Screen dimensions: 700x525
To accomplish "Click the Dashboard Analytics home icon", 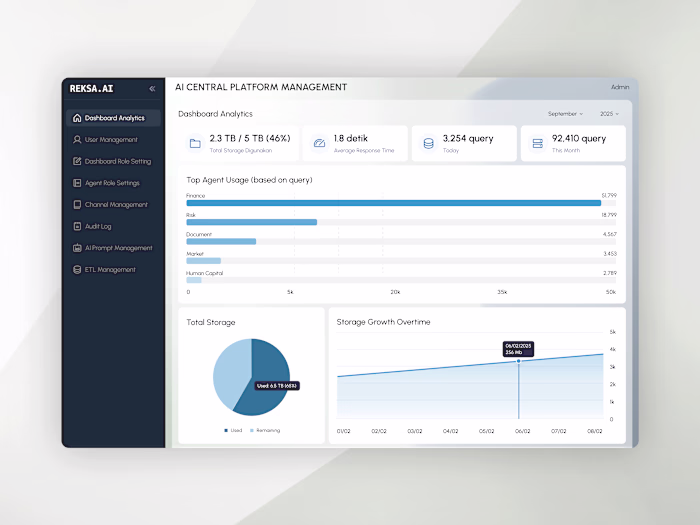I will pos(77,118).
